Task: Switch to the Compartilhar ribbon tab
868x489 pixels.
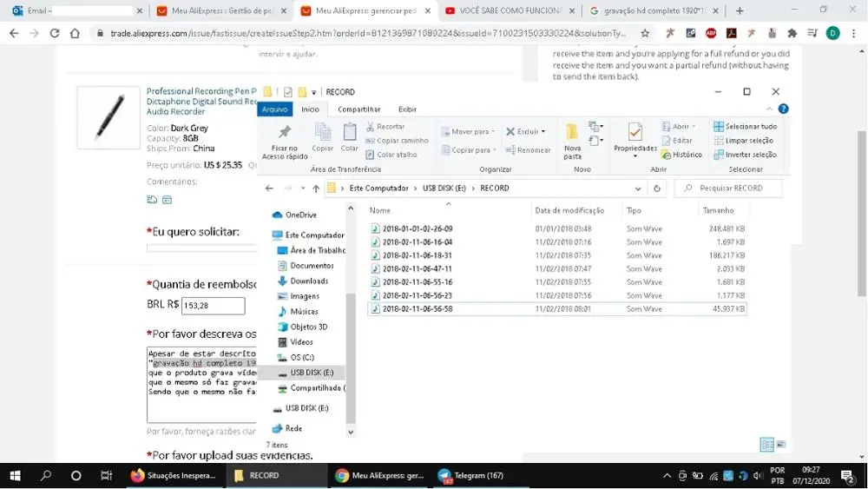Action: click(358, 109)
